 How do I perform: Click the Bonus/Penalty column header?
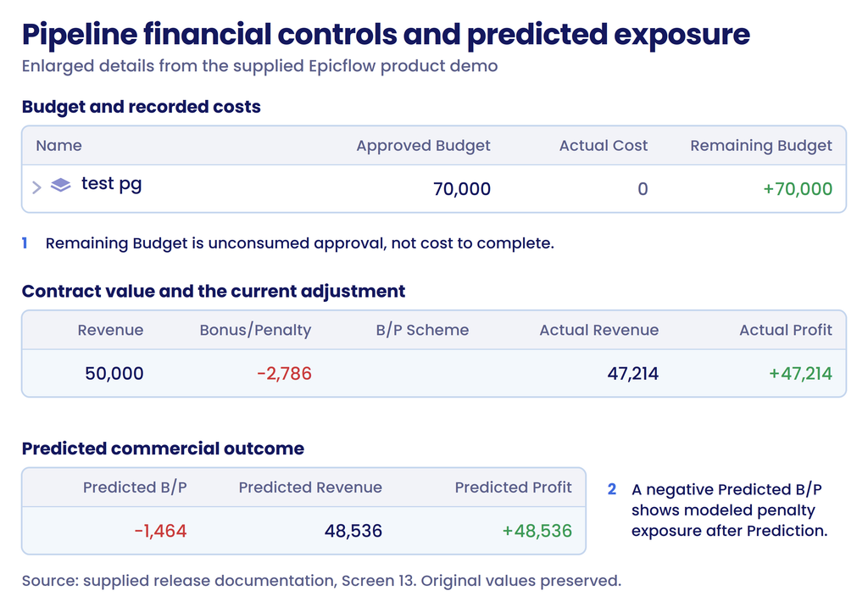pos(255,330)
